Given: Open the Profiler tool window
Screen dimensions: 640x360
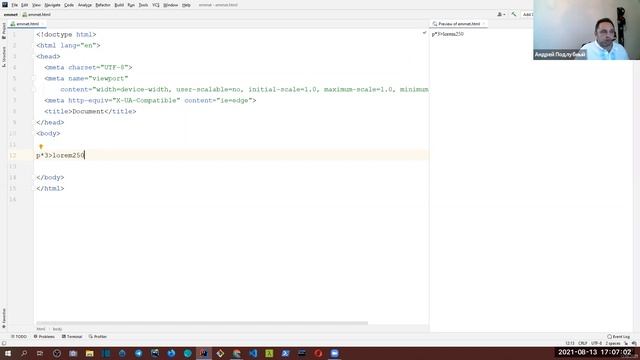Looking at the screenshot, I should pos(98,337).
